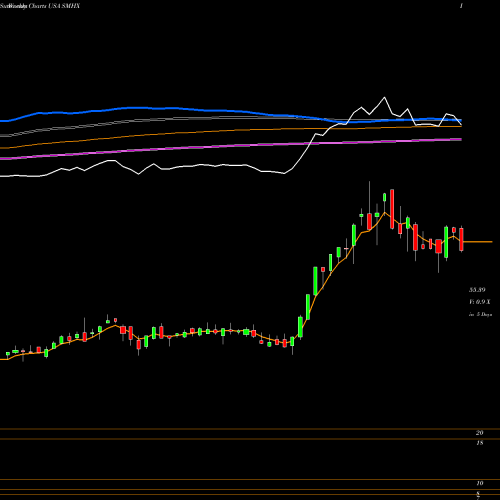Click the small 'I' label at top right

click(x=461, y=6)
